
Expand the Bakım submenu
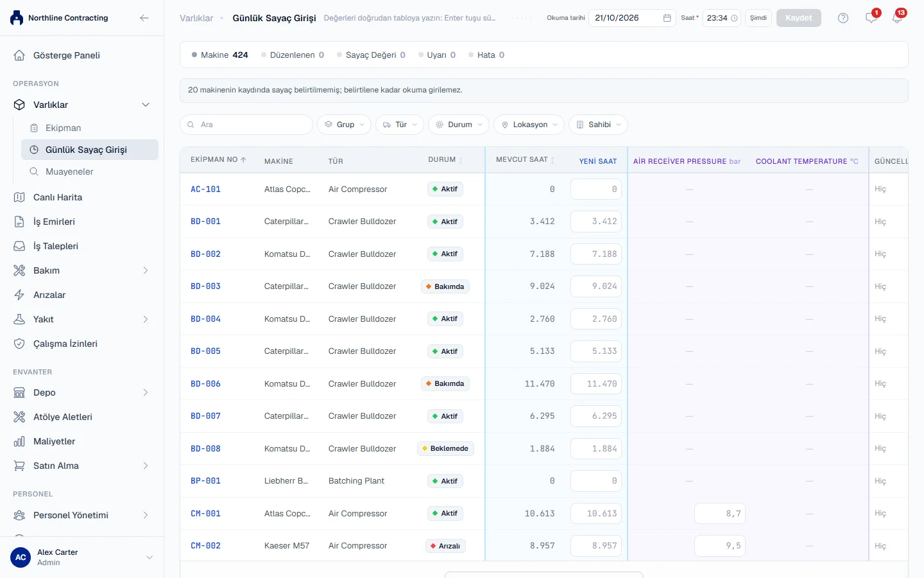[x=146, y=270]
